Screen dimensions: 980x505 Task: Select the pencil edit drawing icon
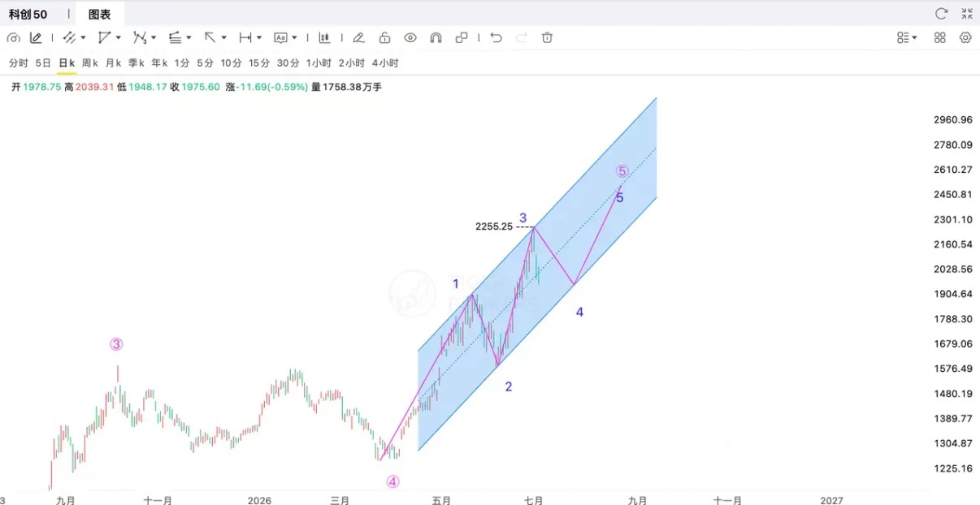(36, 37)
